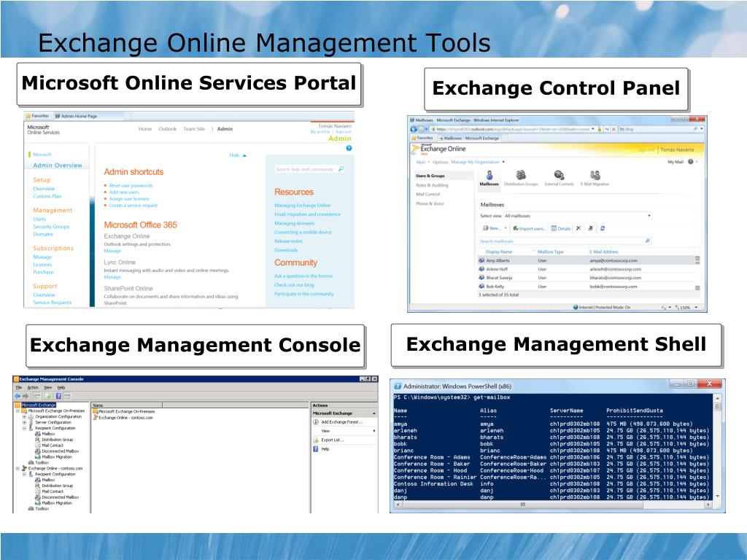Viewport: 747px width, 560px height.
Task: Open Help menu in Management Console
Action: point(61,388)
